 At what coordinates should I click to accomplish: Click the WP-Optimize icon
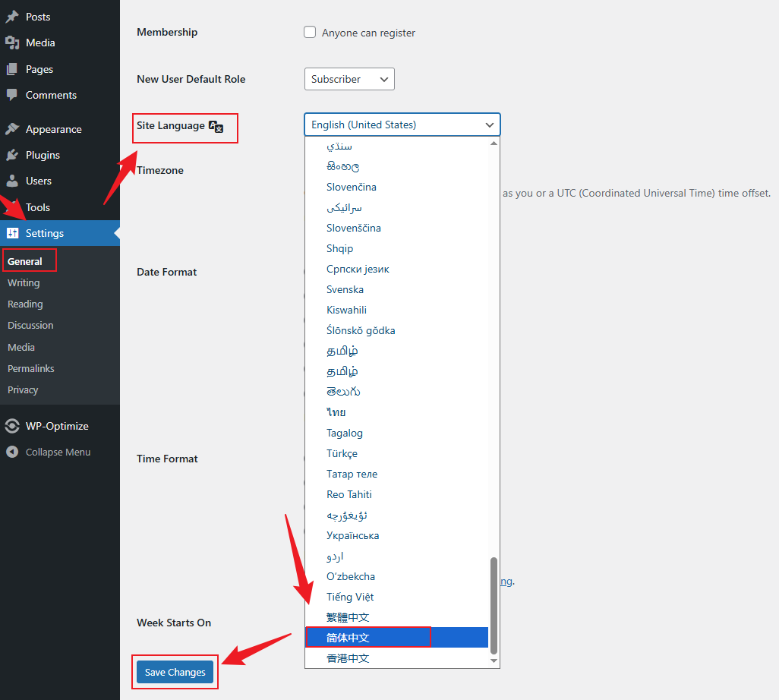[x=12, y=426]
